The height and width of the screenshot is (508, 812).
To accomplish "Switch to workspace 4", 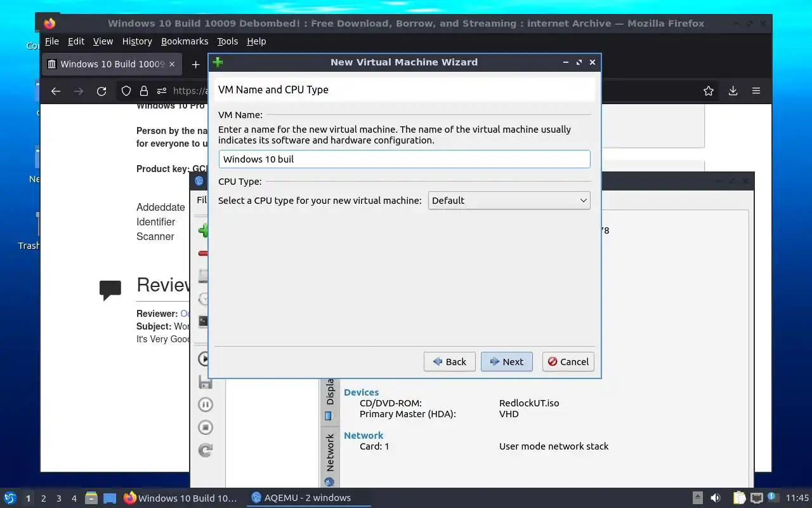I will tap(74, 498).
